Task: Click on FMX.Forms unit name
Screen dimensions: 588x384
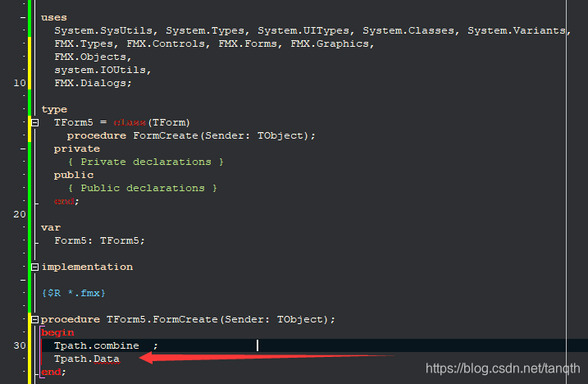Action: click(x=248, y=44)
